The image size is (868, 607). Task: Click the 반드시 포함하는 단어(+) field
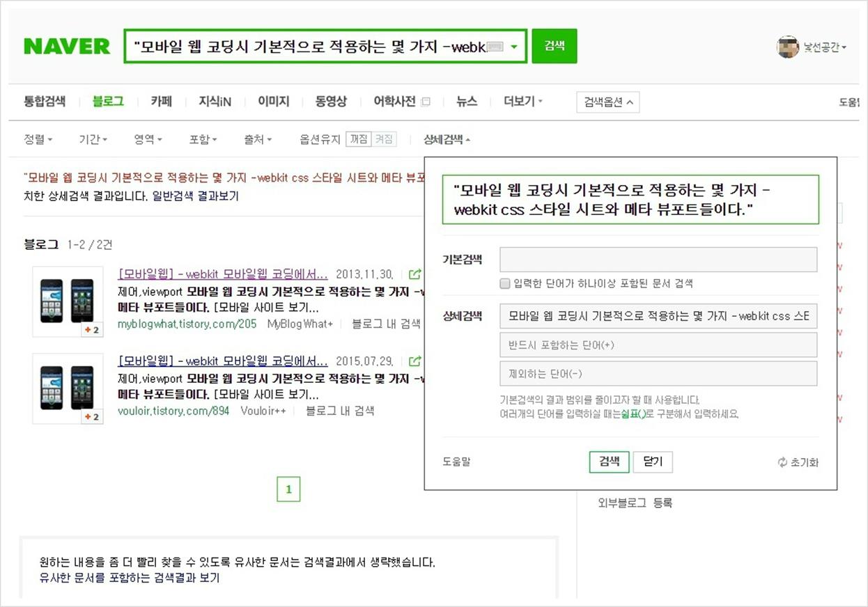658,345
